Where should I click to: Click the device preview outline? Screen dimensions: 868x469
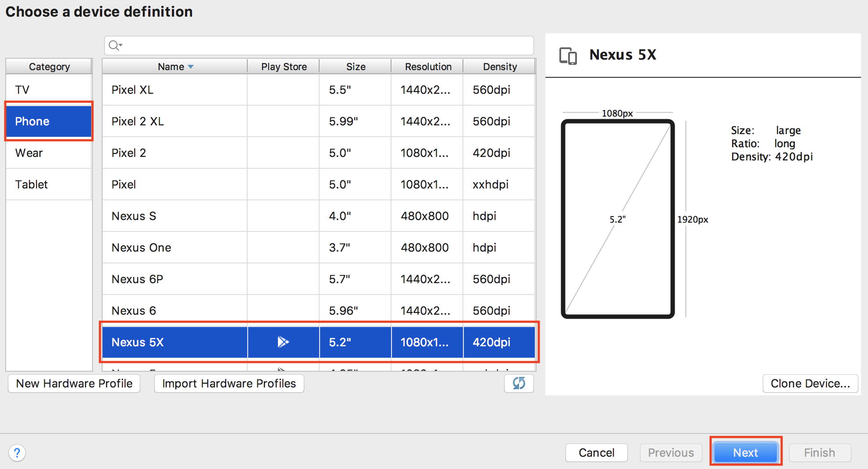click(x=618, y=219)
